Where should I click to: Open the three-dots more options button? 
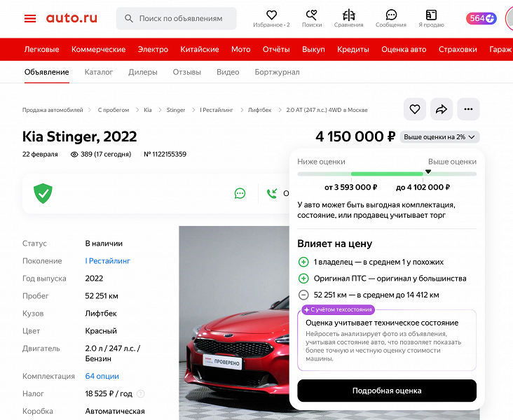pyautogui.click(x=468, y=109)
